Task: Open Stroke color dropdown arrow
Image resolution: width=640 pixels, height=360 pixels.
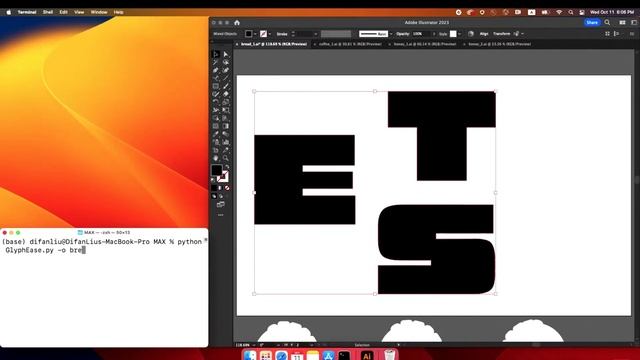Action: click(x=269, y=34)
